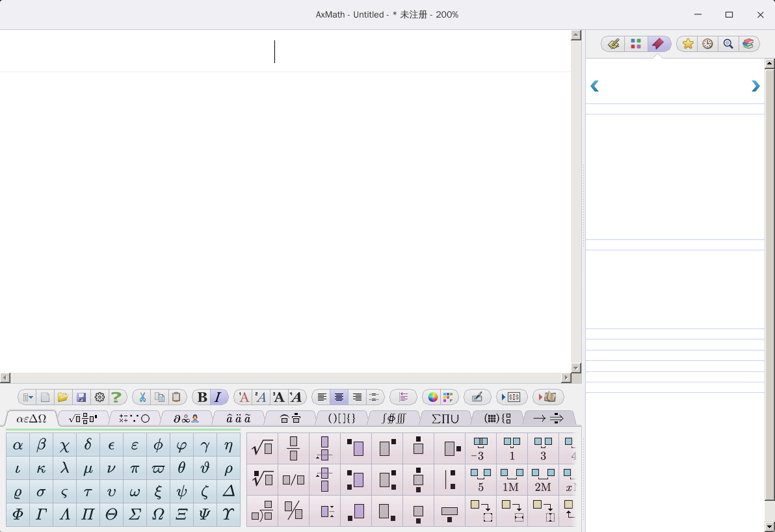This screenshot has width=775, height=532.
Task: Click the green question mark help button
Action: pyautogui.click(x=116, y=397)
